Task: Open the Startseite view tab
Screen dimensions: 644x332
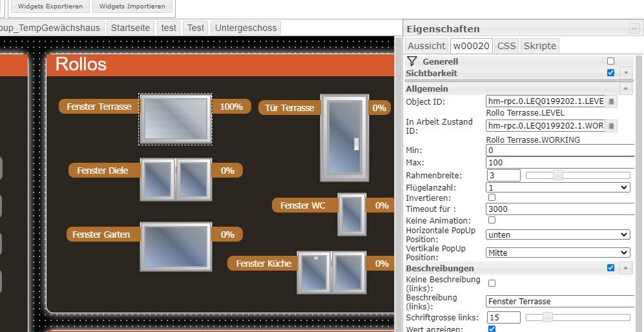Action: [130, 28]
